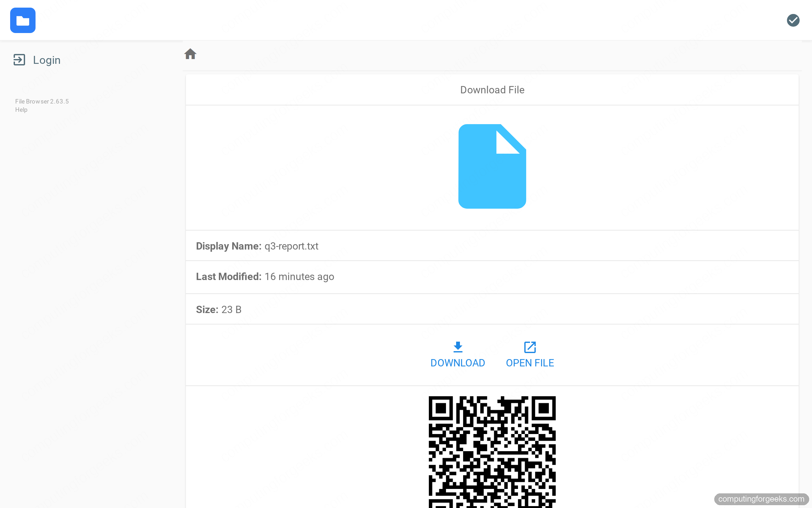Click the DOWNLOAD button label
This screenshot has width=812, height=508.
pyautogui.click(x=458, y=363)
